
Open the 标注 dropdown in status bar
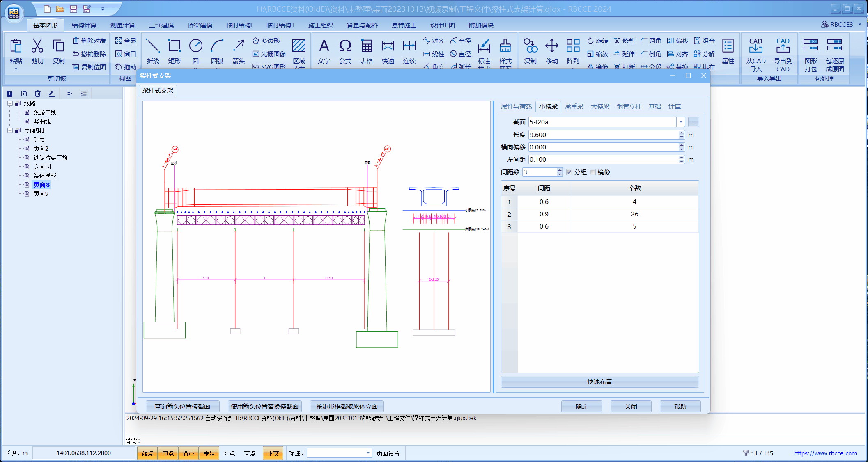[368, 453]
